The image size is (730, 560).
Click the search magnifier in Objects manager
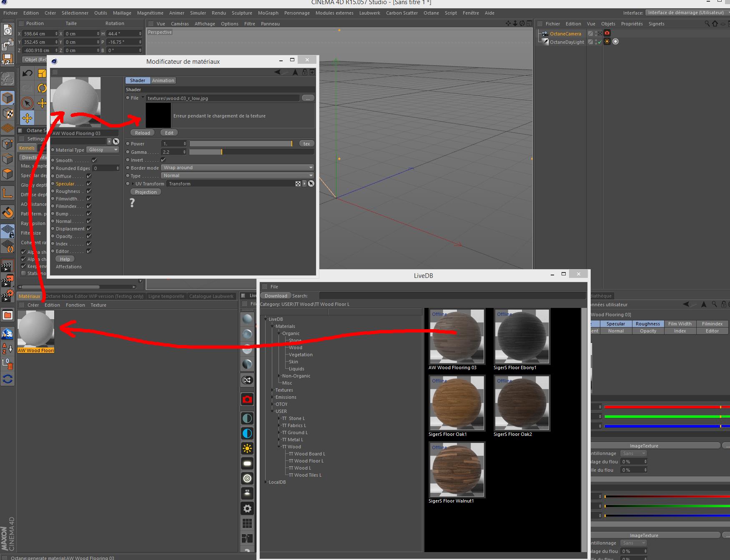(x=707, y=24)
